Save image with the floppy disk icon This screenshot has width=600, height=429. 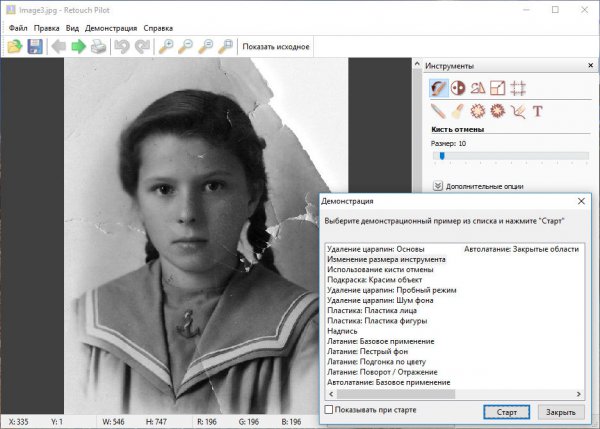click(x=35, y=47)
